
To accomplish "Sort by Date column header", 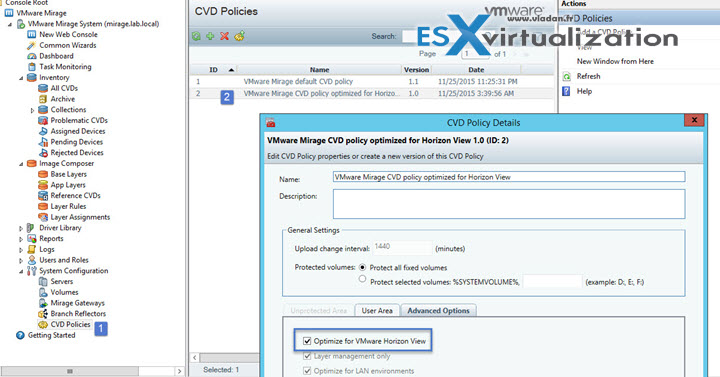I will click(x=476, y=70).
